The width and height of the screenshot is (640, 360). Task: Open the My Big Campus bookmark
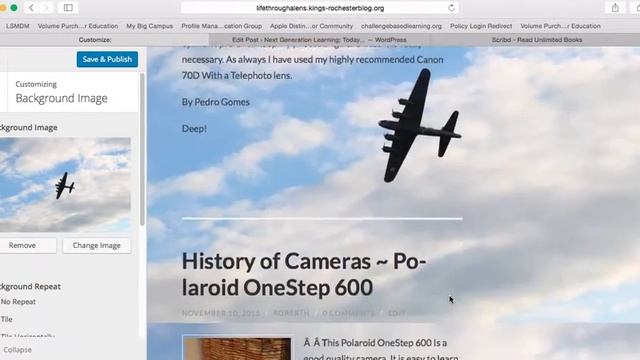click(149, 26)
